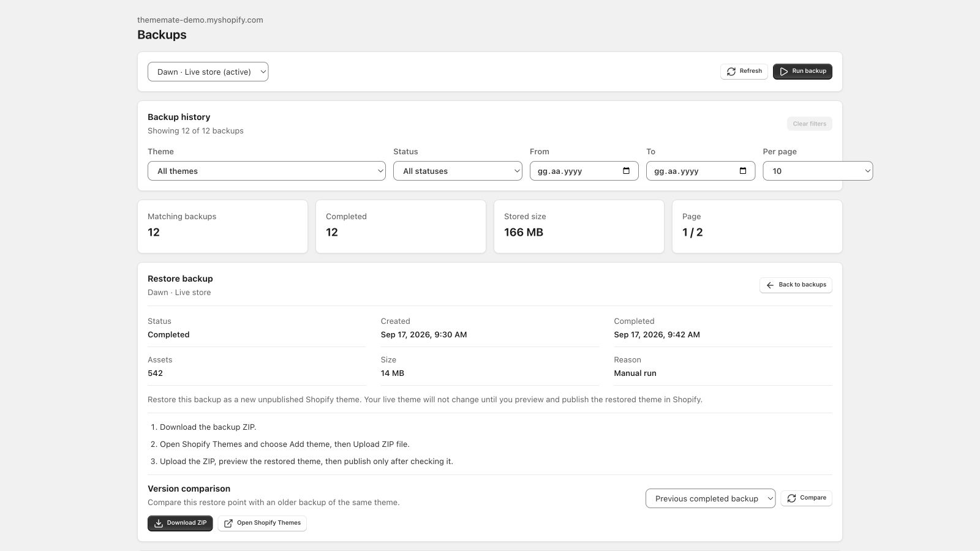This screenshot has width=980, height=551.
Task: Click the Page value 1 / 2
Action: pos(692,232)
